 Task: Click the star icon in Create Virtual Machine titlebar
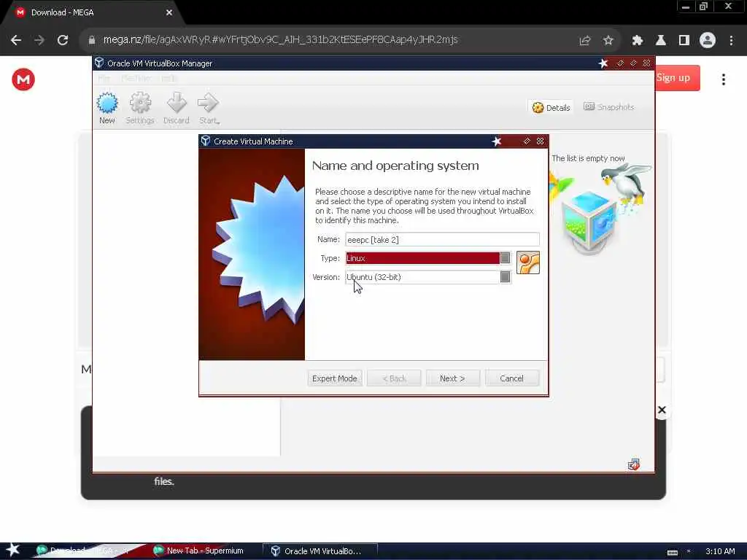(496, 141)
